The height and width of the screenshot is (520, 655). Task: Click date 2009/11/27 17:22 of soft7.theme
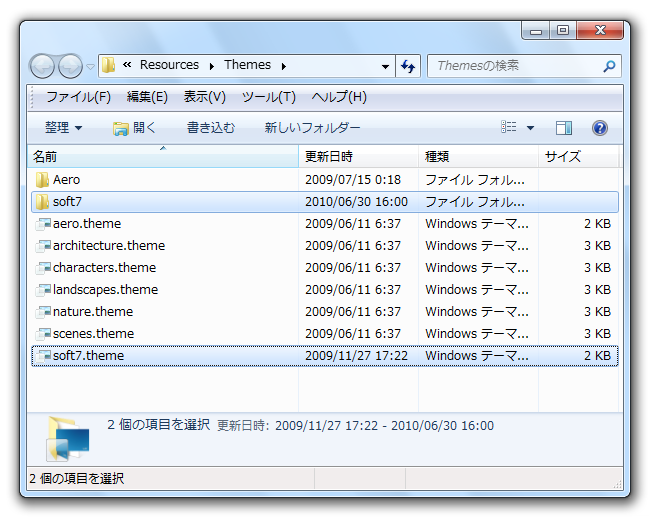point(356,356)
